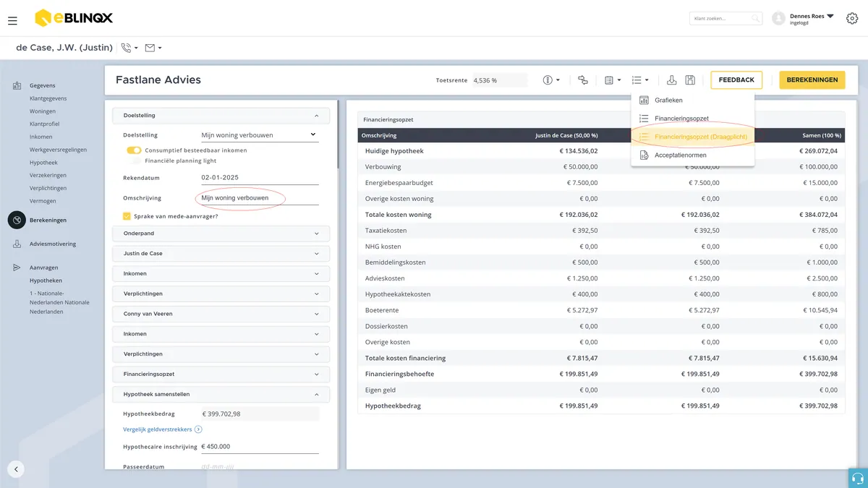Uncheck Sprake van mede-aanvrager checkbox
Viewport: 868px width, 488px height.
(x=127, y=216)
